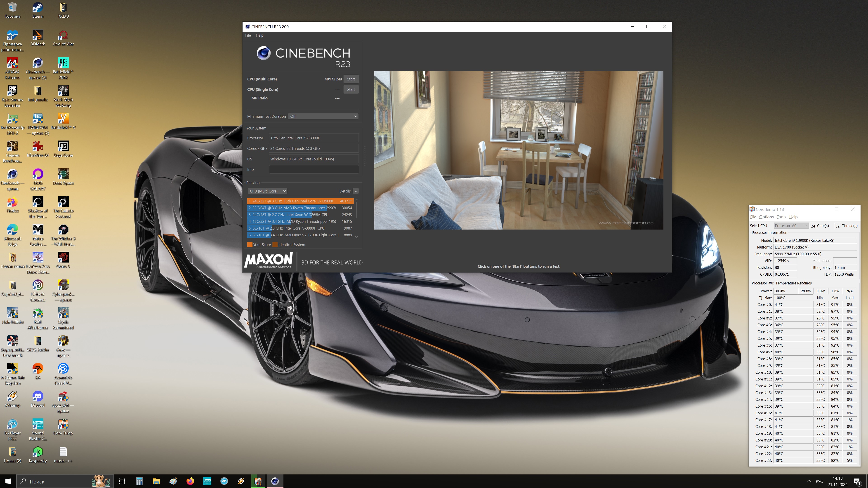
Task: Open Cinebench File menu
Action: pyautogui.click(x=248, y=35)
